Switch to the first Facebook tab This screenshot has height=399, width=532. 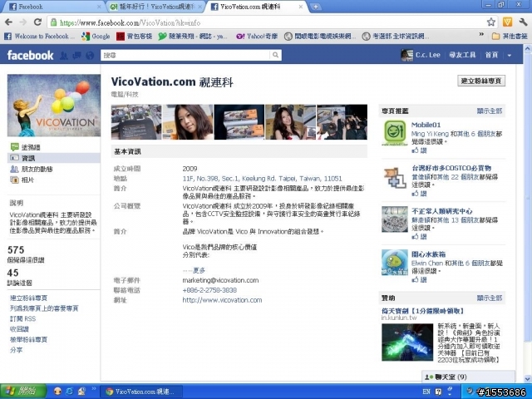point(54,7)
